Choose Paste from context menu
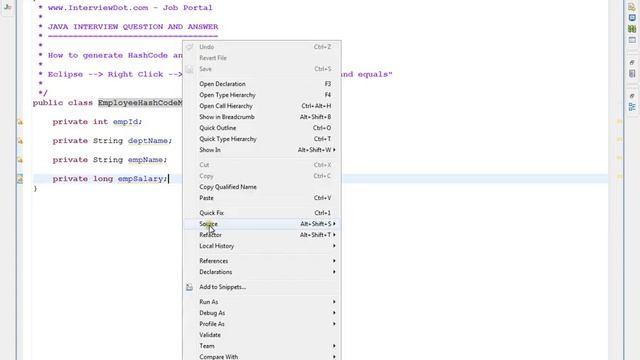This screenshot has width=640, height=360. pos(262,198)
